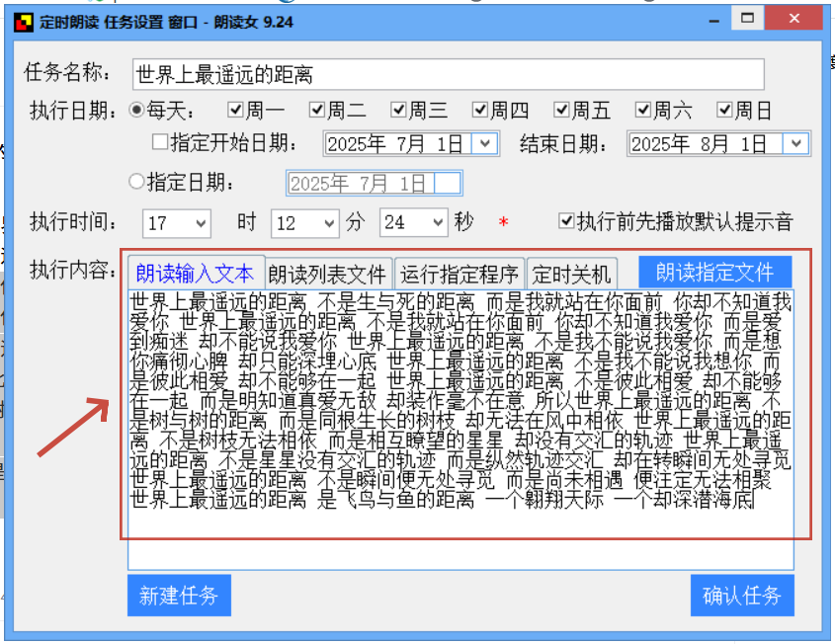Open the minutes dropdown showing 12

point(330,223)
